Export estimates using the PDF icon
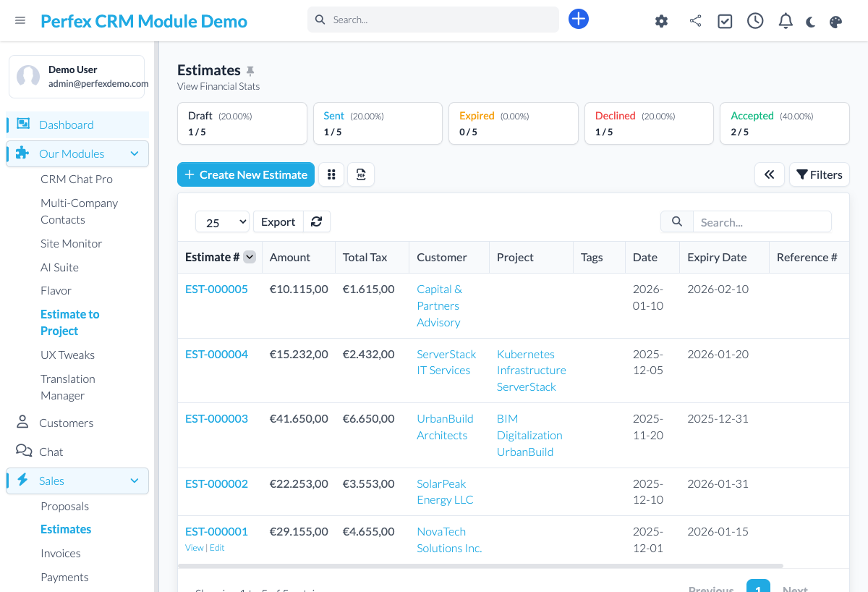Viewport: 868px width, 592px height. 361,174
